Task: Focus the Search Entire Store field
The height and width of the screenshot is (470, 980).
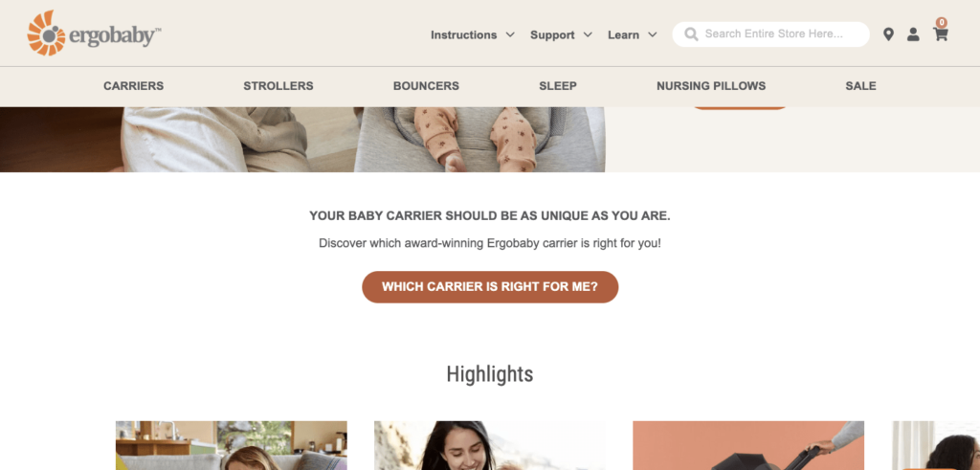Action: click(x=770, y=34)
